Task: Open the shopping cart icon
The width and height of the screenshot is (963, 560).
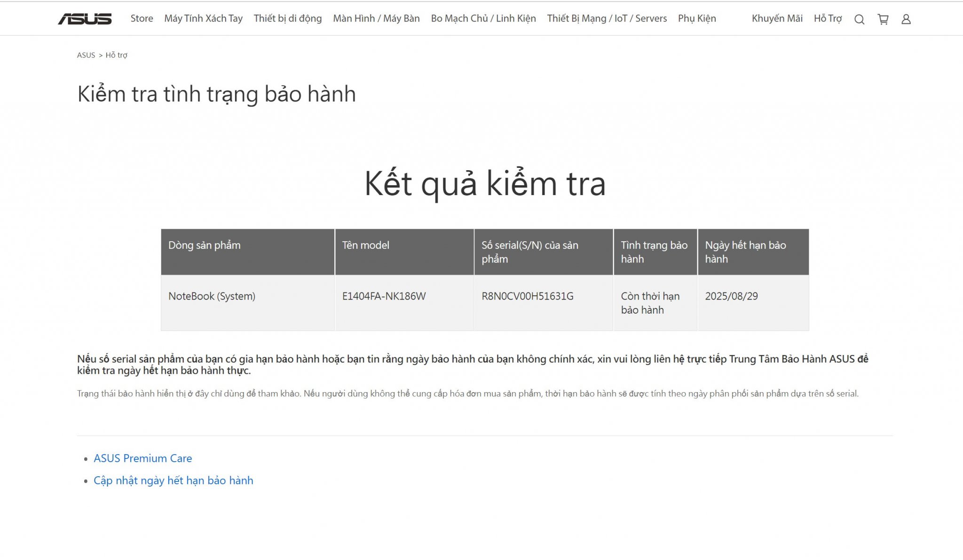Action: (x=883, y=19)
